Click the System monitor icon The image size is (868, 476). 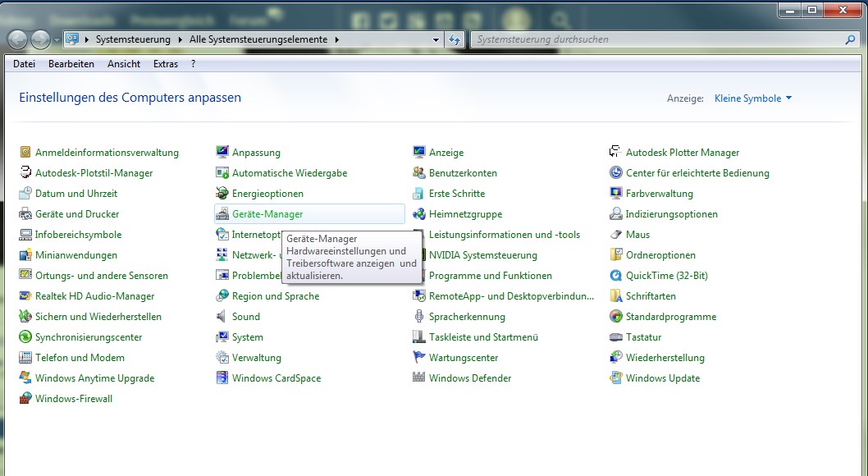pos(222,337)
